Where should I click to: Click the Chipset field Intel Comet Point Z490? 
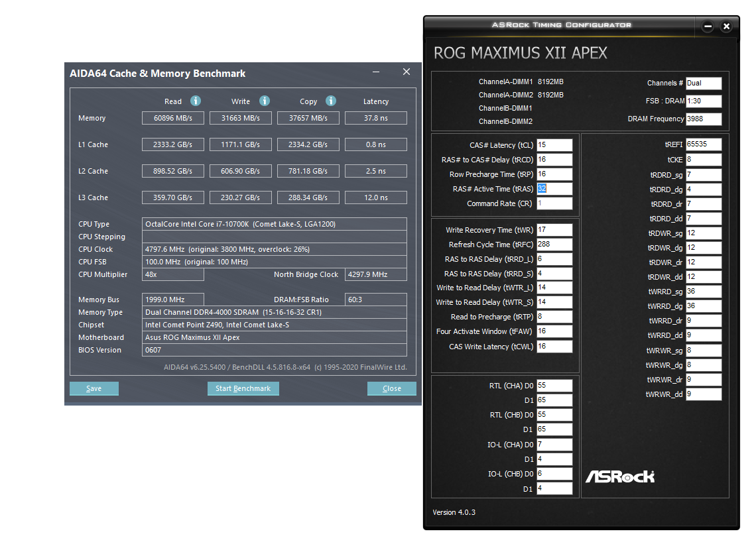(275, 325)
